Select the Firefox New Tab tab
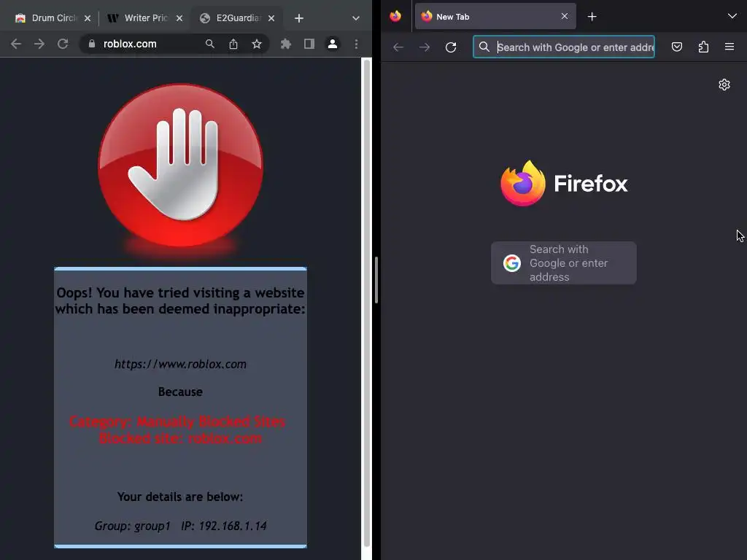This screenshot has height=560, width=747. 495,17
